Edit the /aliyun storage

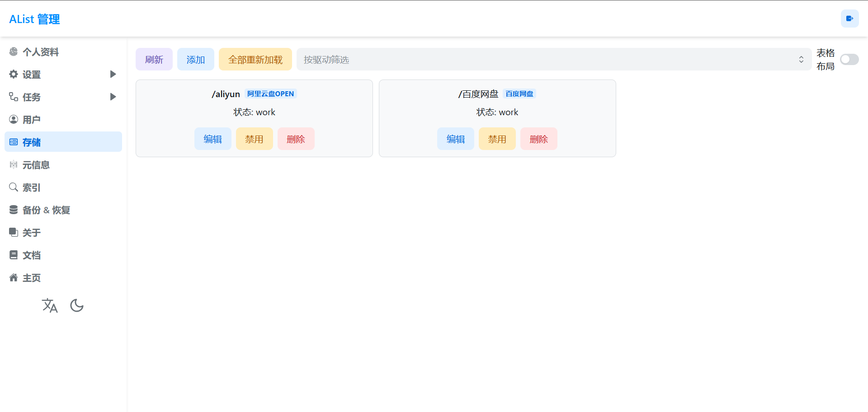point(213,139)
